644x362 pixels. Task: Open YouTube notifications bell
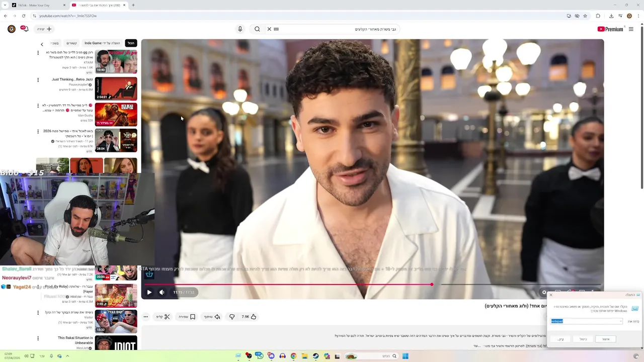pos(24,29)
